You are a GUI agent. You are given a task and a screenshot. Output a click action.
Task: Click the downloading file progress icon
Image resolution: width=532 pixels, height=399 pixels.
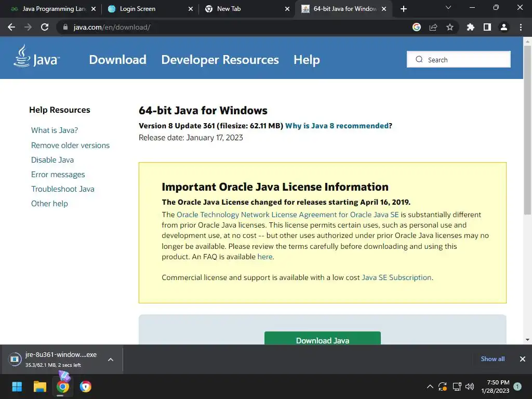(x=15, y=359)
